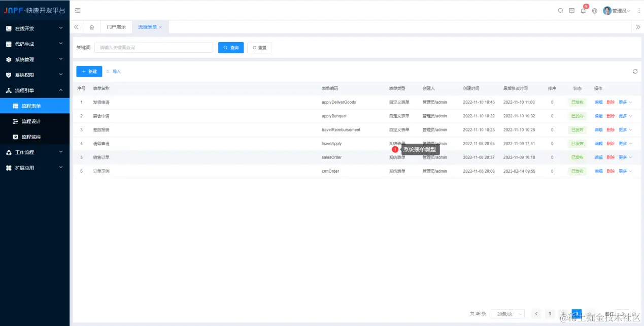Click the 表单名称 column header
The image size is (644, 326).
tap(101, 88)
